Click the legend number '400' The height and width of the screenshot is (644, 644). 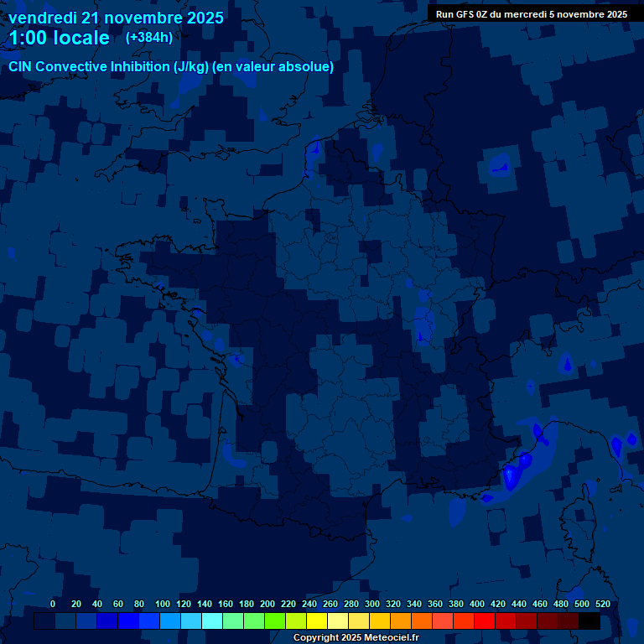(477, 604)
